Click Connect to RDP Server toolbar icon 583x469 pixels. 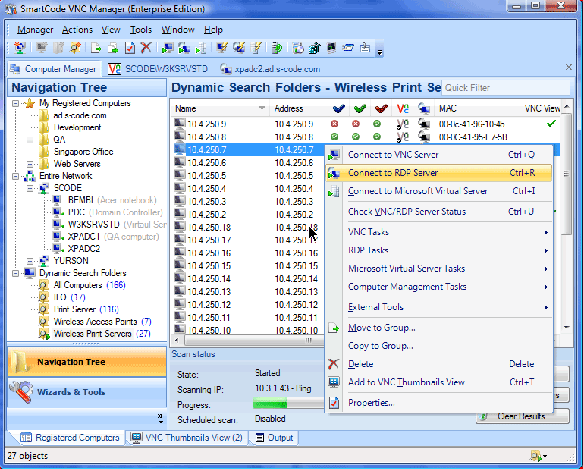coord(184,48)
